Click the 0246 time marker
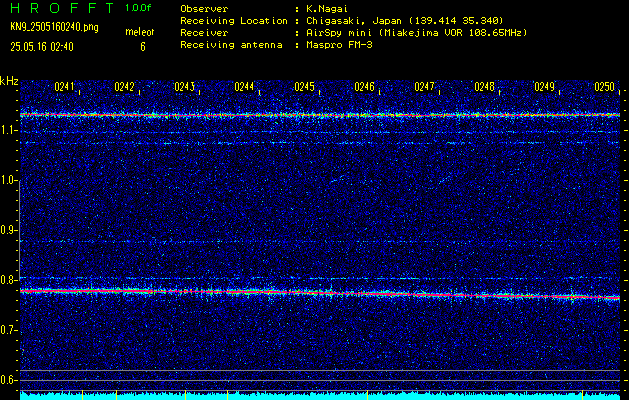The width and height of the screenshot is (629, 400). pyautogui.click(x=364, y=87)
